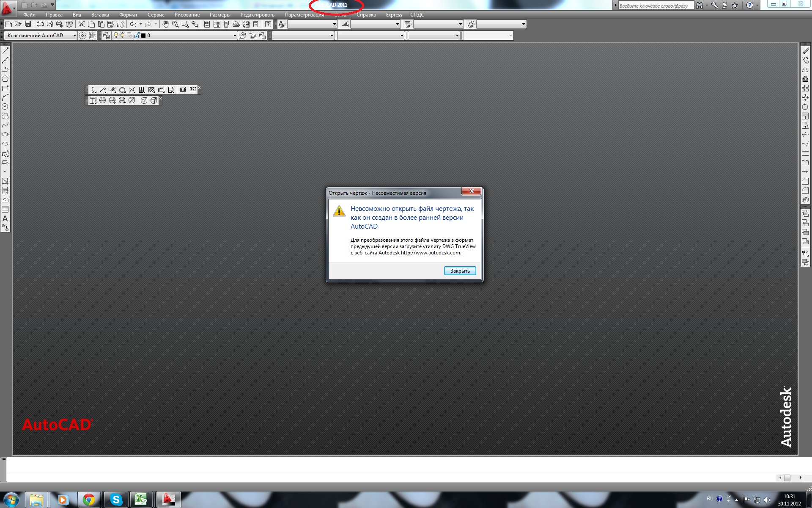Image resolution: width=812 pixels, height=508 pixels.
Task: Select the Circle draw tool
Action: [x=5, y=107]
